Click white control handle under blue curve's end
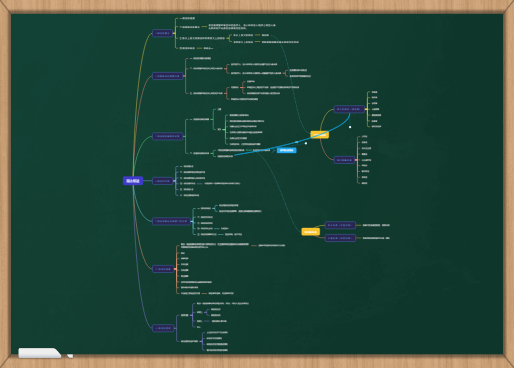The height and width of the screenshot is (368, 514). (x=350, y=127)
